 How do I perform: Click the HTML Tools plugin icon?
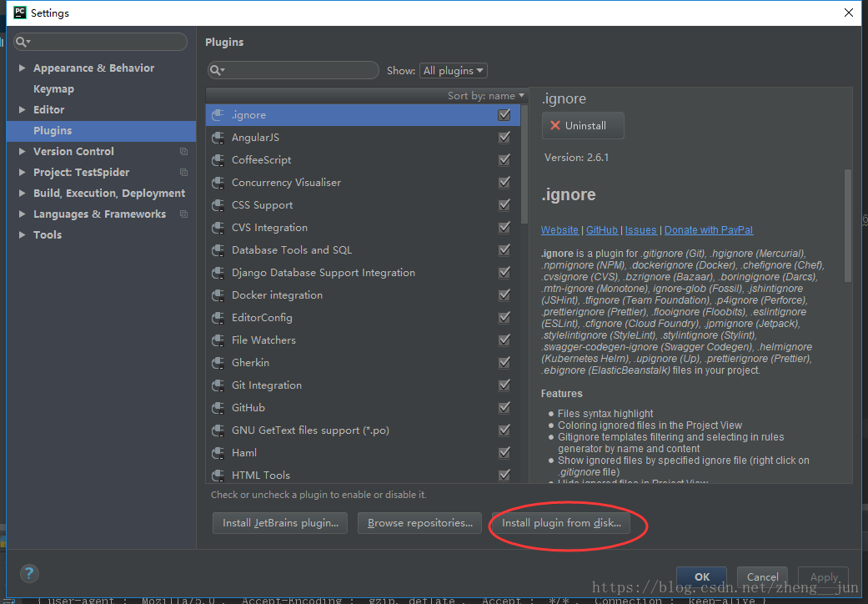coord(218,475)
